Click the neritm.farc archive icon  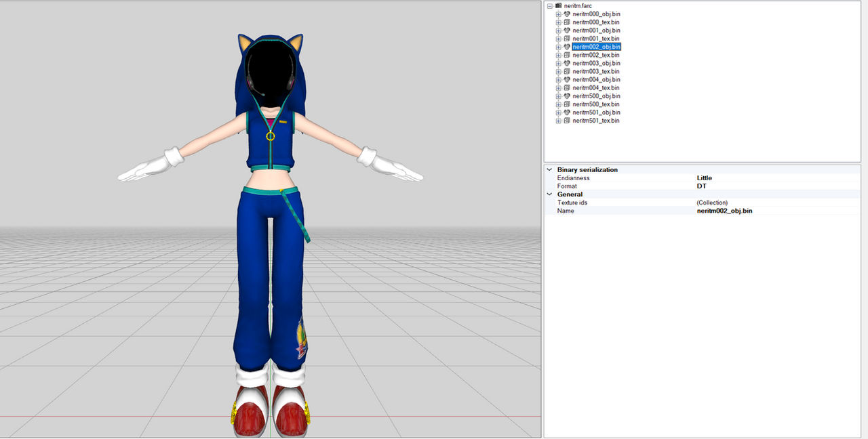coord(558,5)
